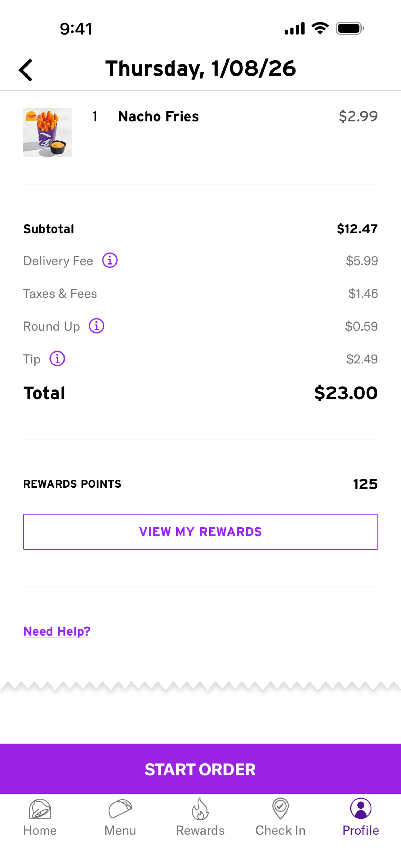401x868 pixels.
Task: Tap the Nacho Fries product thumbnail
Action: pos(48,132)
